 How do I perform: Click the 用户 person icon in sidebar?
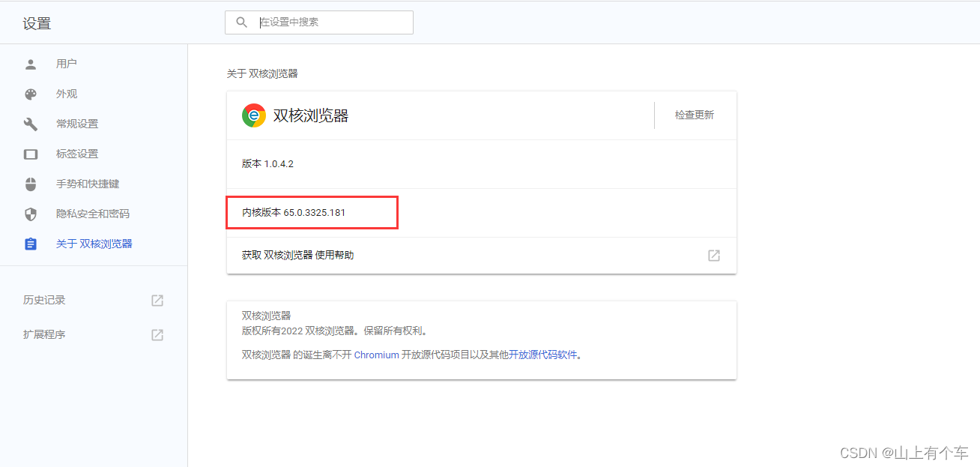tap(31, 64)
